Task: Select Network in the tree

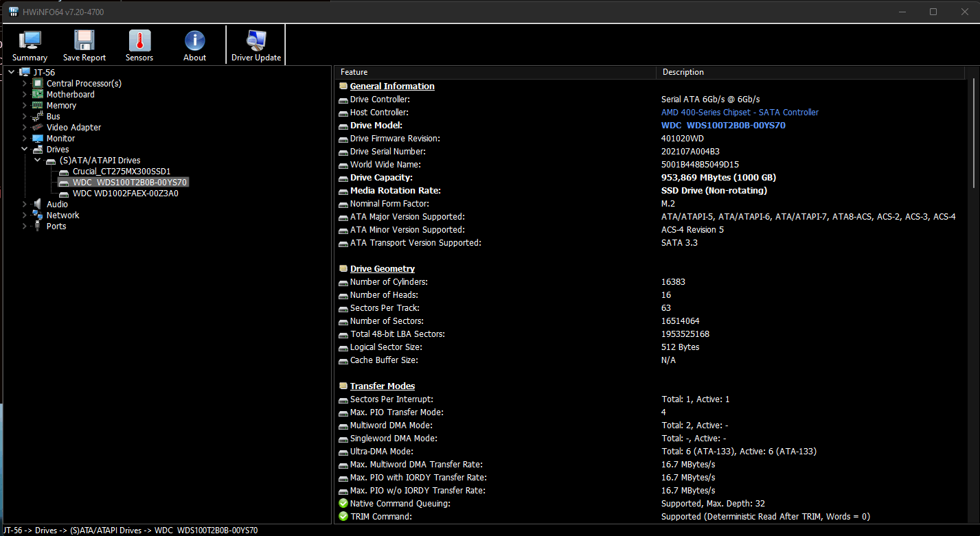Action: click(62, 215)
